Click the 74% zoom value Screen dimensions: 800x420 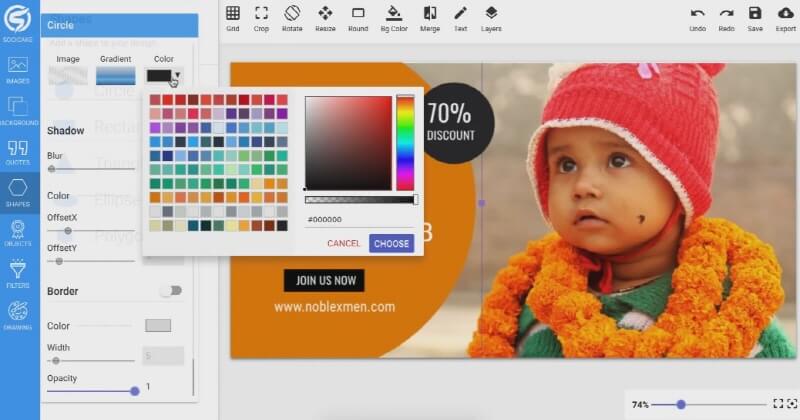tap(640, 404)
